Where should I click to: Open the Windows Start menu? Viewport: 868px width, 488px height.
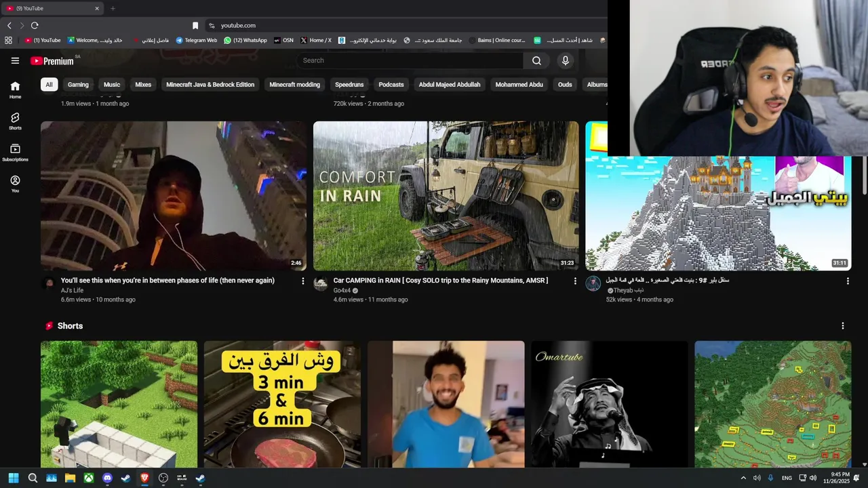coord(14,478)
